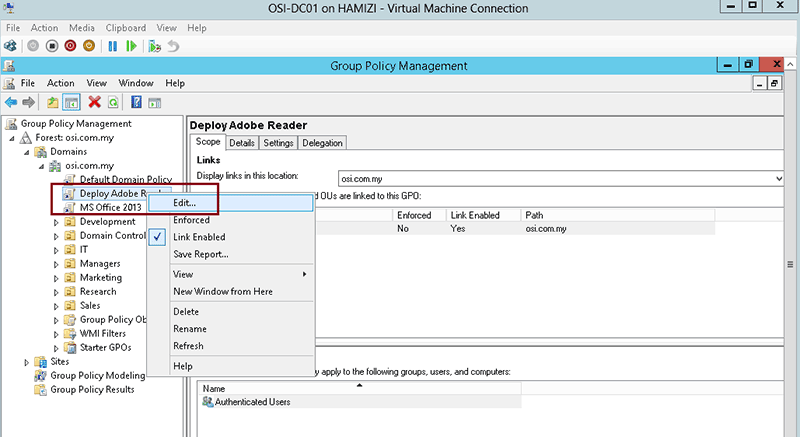
Task: Open the View submenu in context menu
Action: [231, 274]
